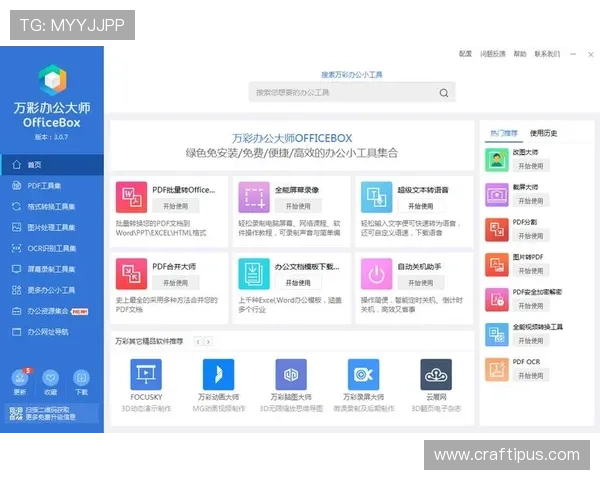Open the 万彩录屏大师 software icon

tap(364, 374)
